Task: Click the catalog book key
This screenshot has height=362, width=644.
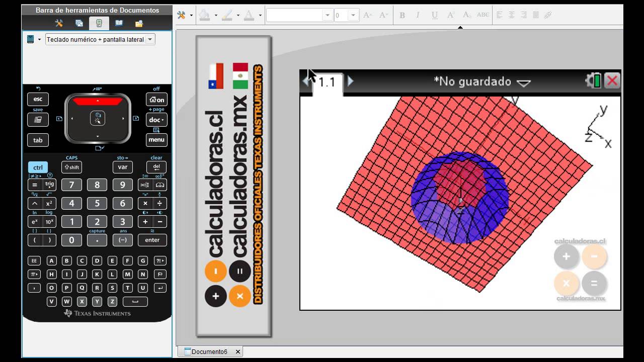Action: [x=160, y=185]
